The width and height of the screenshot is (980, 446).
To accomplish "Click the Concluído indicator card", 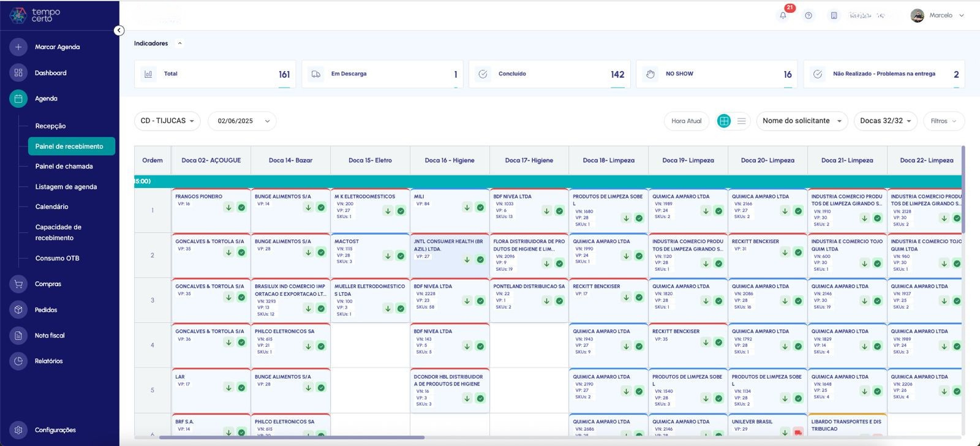I will 549,74.
